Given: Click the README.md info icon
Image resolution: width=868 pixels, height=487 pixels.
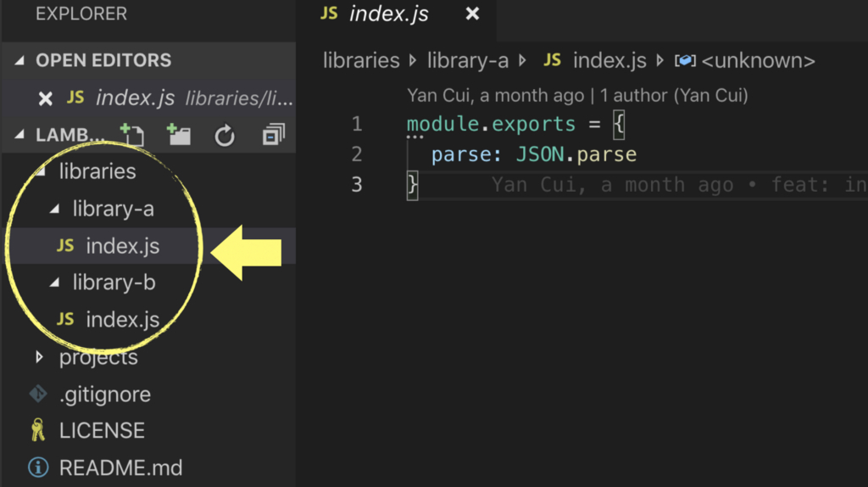Looking at the screenshot, I should click(37, 467).
